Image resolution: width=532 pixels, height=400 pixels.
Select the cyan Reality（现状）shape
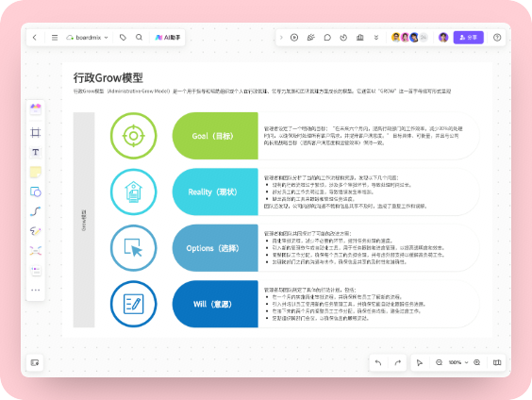(x=215, y=192)
